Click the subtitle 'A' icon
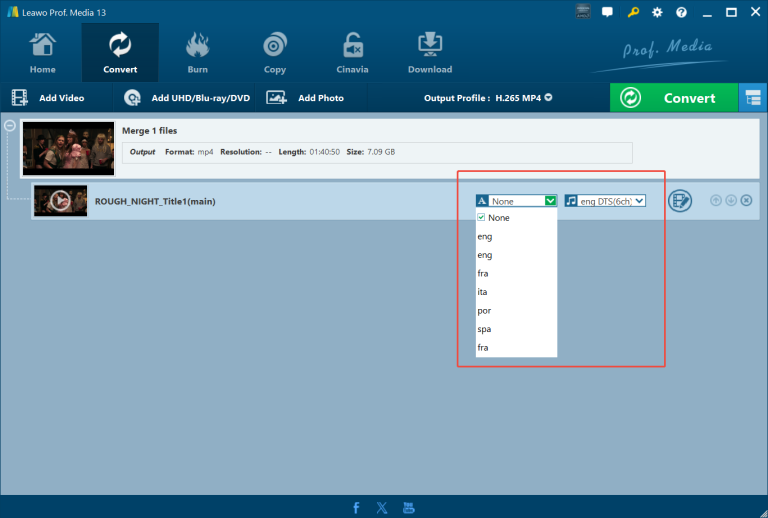Image resolution: width=768 pixels, height=518 pixels. tap(482, 201)
